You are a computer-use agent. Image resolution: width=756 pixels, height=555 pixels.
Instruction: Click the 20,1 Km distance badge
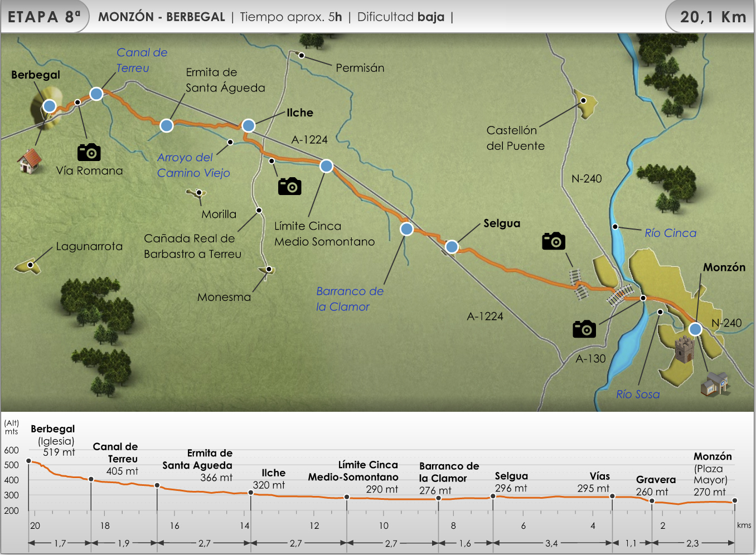(713, 17)
